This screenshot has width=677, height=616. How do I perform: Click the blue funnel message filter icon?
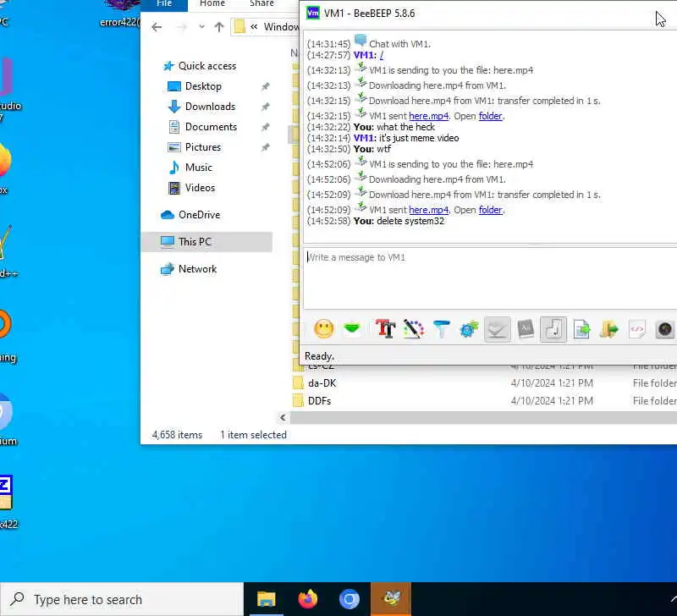(441, 329)
